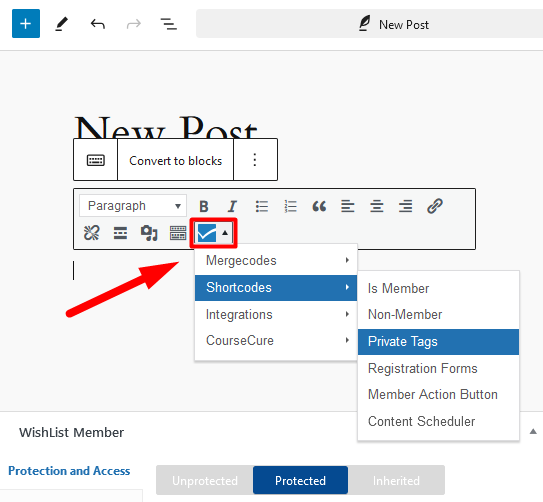Expand the Integrations submenu

click(276, 314)
